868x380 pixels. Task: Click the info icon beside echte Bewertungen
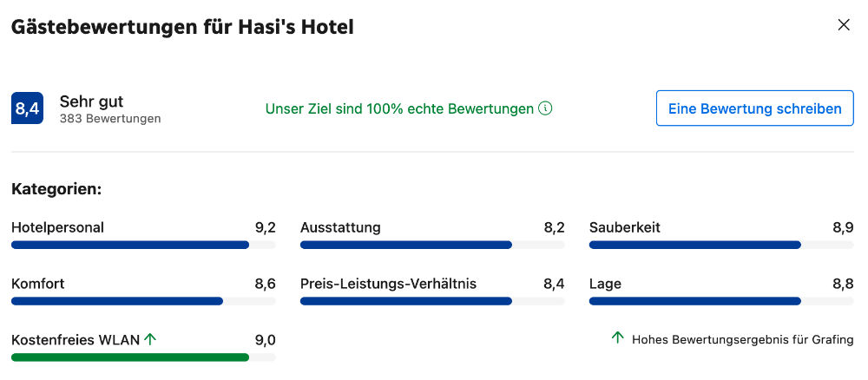coord(545,108)
